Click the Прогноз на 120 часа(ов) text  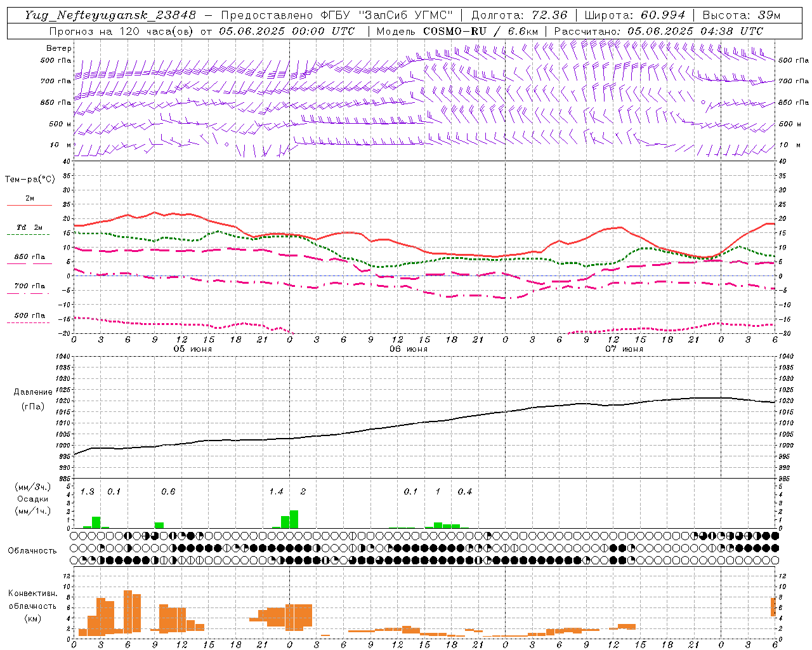122,31
